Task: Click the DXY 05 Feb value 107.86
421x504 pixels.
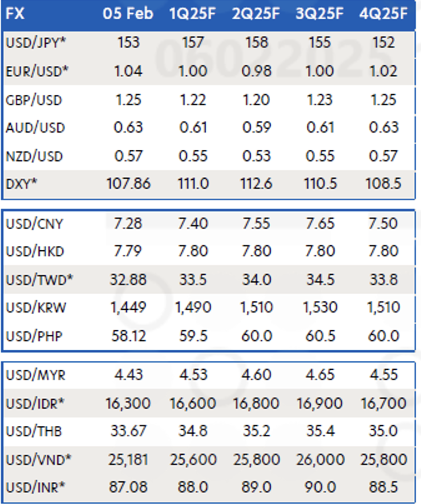Action: [128, 184]
